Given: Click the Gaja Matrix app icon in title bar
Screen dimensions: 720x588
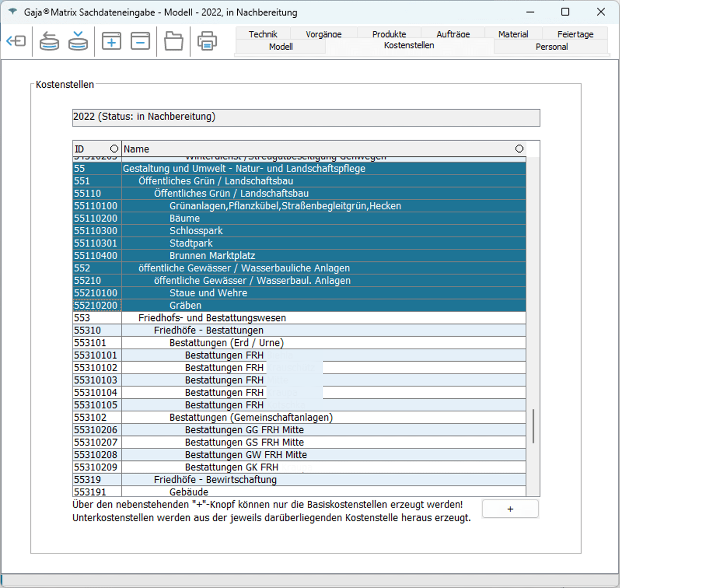Looking at the screenshot, I should pyautogui.click(x=13, y=11).
